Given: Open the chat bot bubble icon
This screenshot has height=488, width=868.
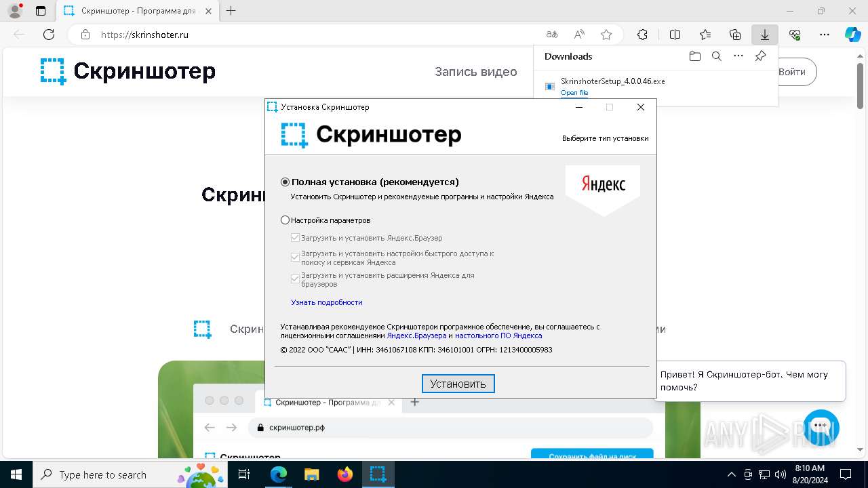Looking at the screenshot, I should [x=821, y=427].
